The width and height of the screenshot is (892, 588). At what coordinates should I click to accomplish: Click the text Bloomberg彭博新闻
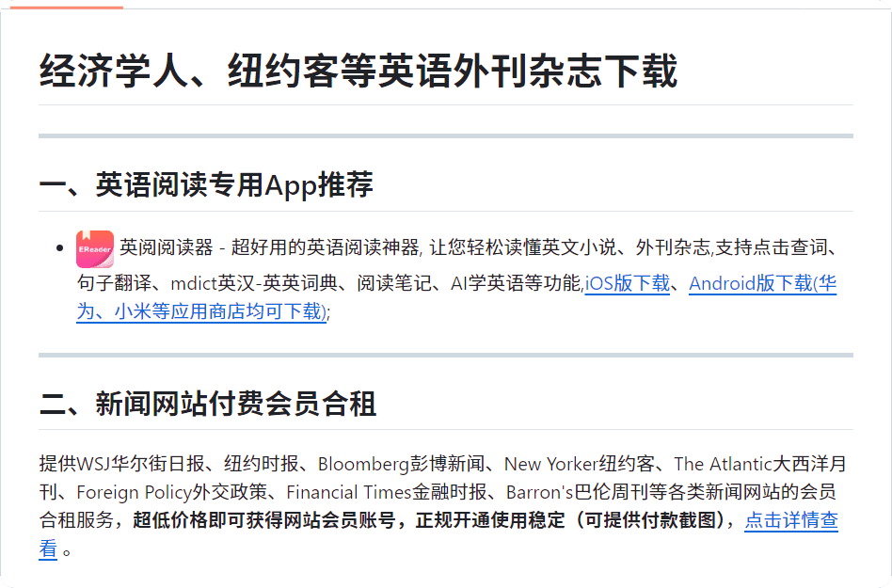(x=401, y=464)
